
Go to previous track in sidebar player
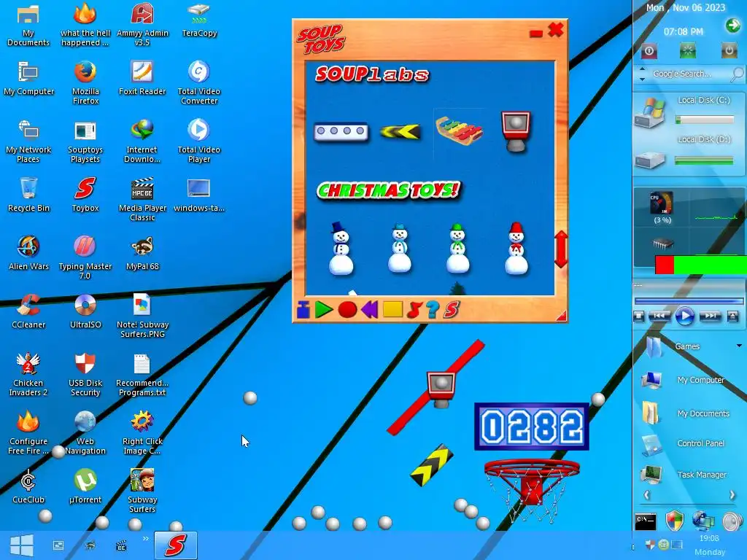coord(659,316)
